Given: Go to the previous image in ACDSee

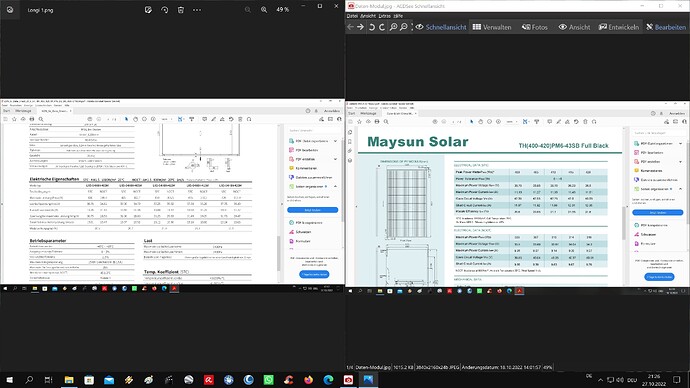Looking at the screenshot, I should 350,27.
